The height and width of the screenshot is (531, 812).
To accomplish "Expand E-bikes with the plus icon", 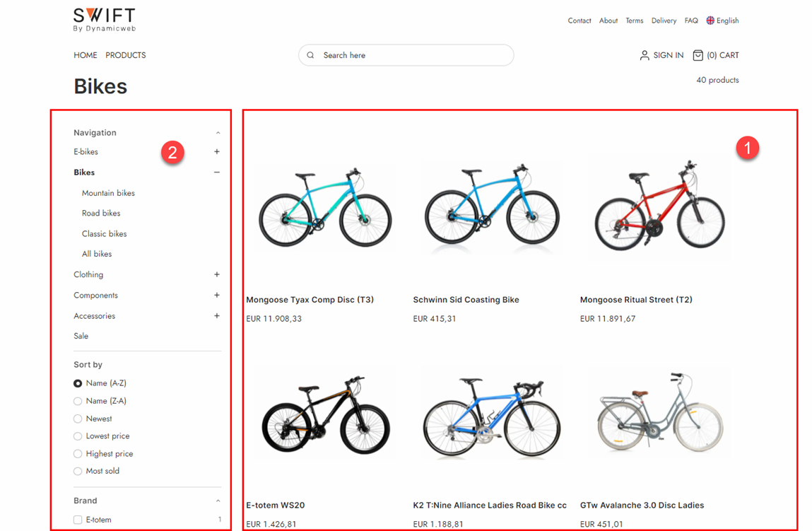I will (x=217, y=152).
